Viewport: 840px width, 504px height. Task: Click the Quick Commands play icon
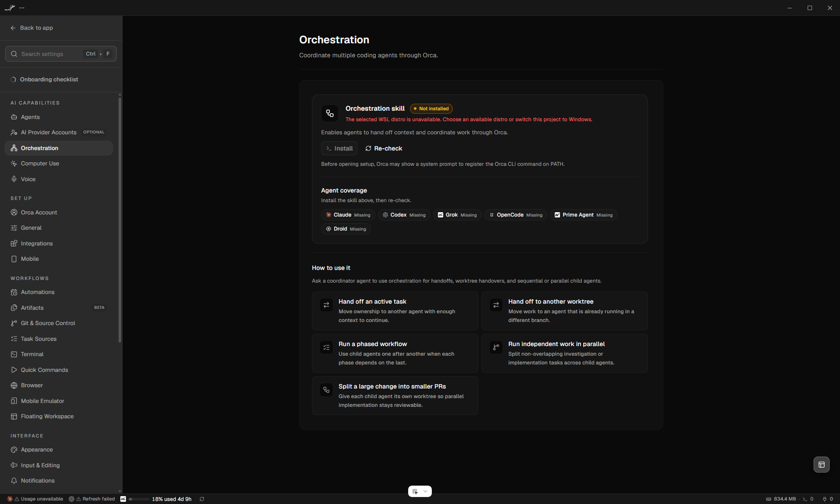pyautogui.click(x=14, y=370)
